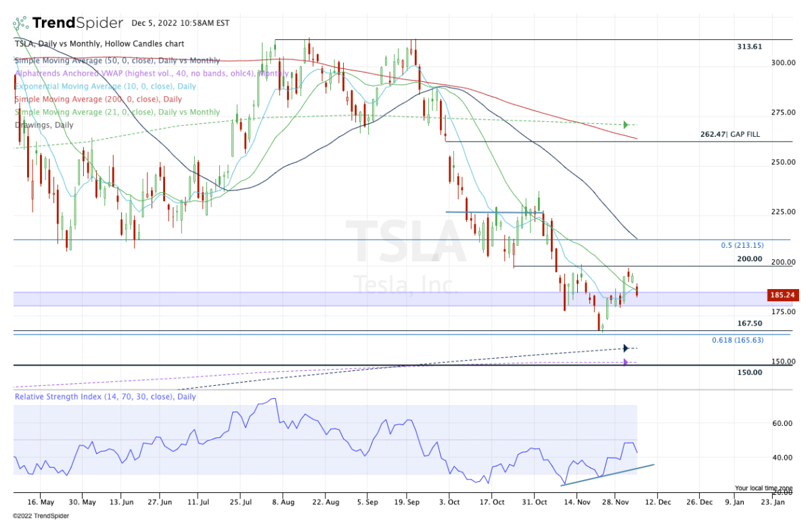Click the dark navy arrow marker near 157
This screenshot has height=522, width=812.
tap(626, 348)
